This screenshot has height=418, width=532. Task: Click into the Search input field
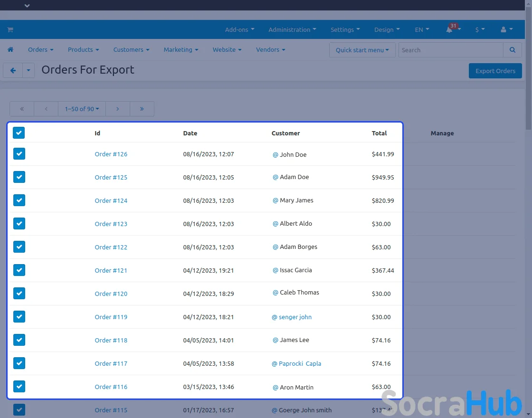450,50
